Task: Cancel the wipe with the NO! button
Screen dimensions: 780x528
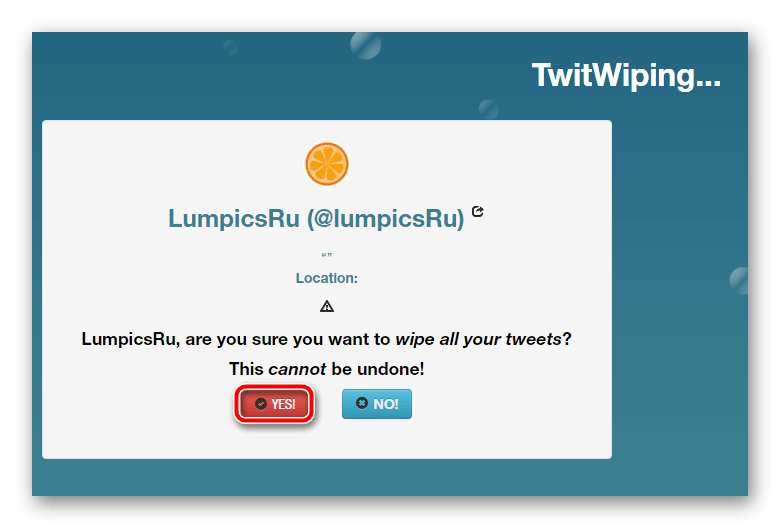Action: pyautogui.click(x=377, y=404)
